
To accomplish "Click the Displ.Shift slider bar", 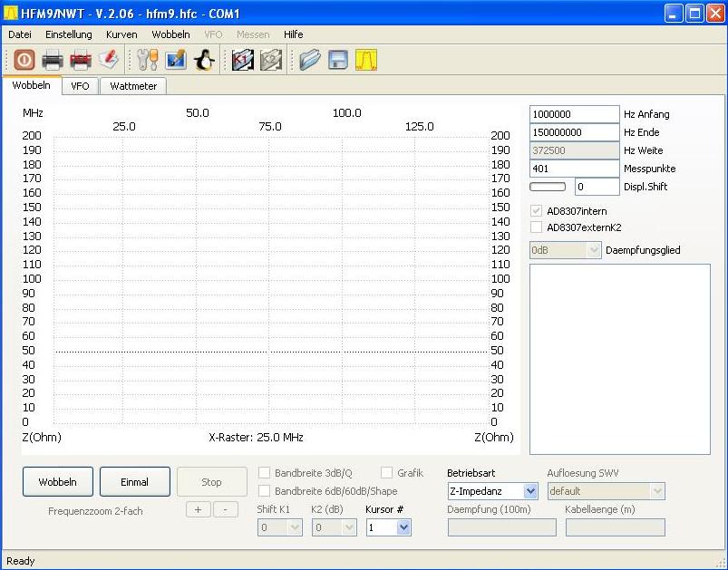I will pyautogui.click(x=548, y=187).
